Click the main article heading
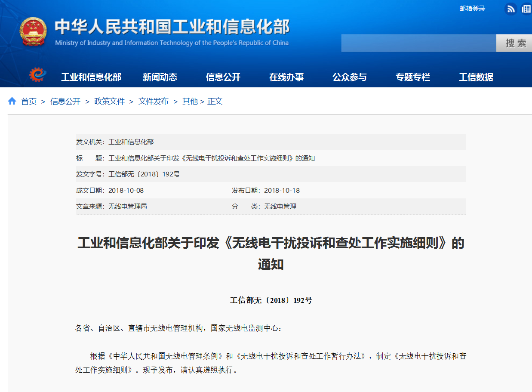The height and width of the screenshot is (392, 532). pyautogui.click(x=271, y=253)
